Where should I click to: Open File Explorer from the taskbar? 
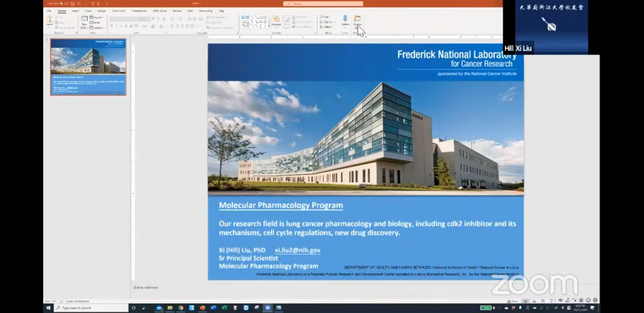[170, 308]
